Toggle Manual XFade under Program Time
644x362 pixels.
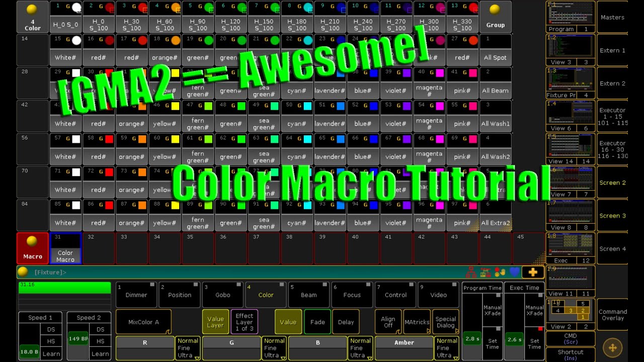[x=492, y=311]
